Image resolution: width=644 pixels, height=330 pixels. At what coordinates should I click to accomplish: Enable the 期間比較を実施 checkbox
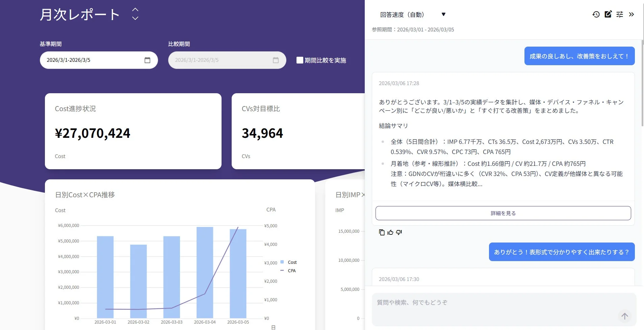299,60
